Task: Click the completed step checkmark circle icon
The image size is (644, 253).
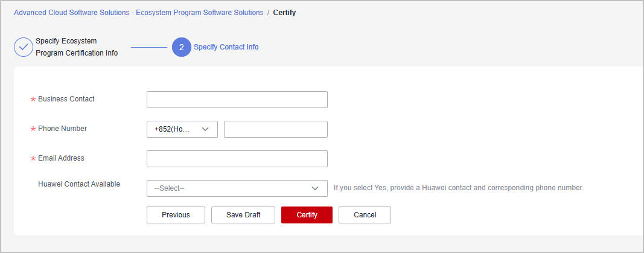Action: click(24, 47)
